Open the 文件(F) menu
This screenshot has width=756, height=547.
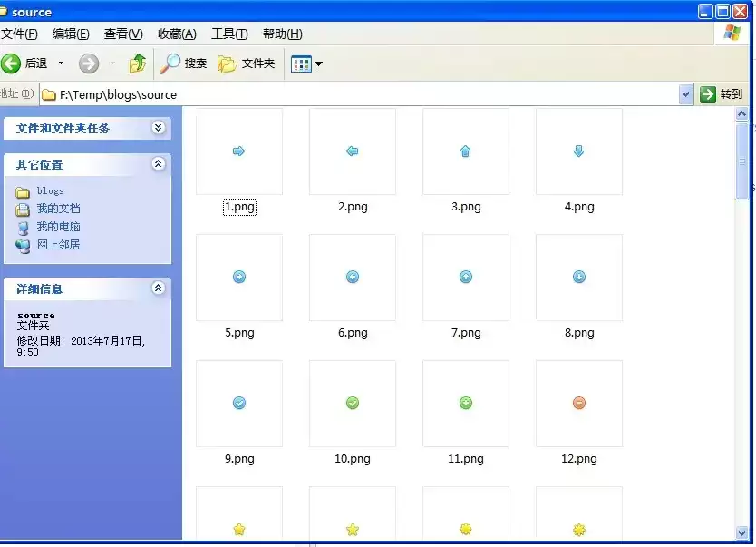click(x=19, y=34)
